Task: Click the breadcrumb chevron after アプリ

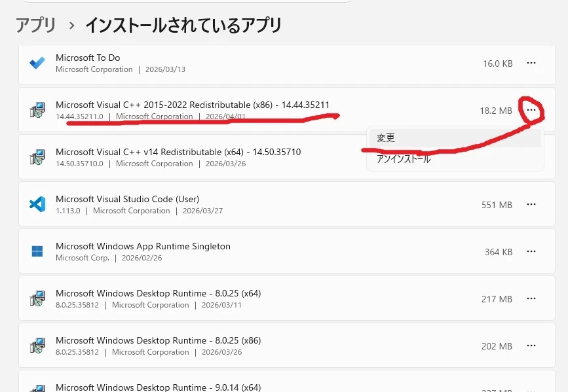Action: [71, 26]
